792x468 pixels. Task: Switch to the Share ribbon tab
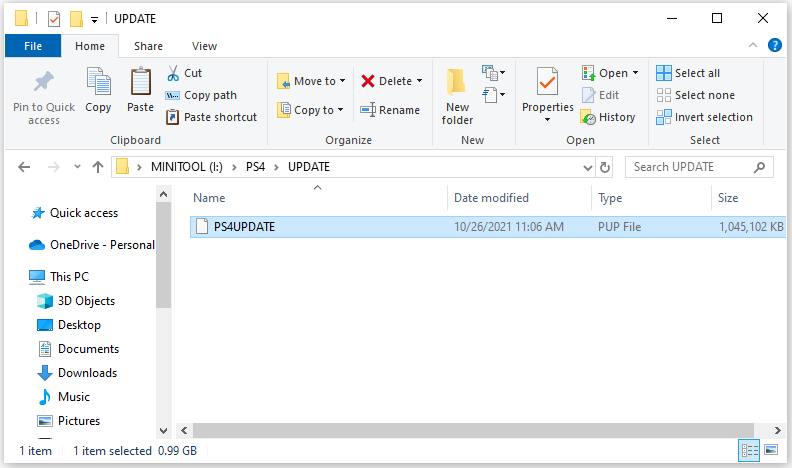(x=148, y=46)
